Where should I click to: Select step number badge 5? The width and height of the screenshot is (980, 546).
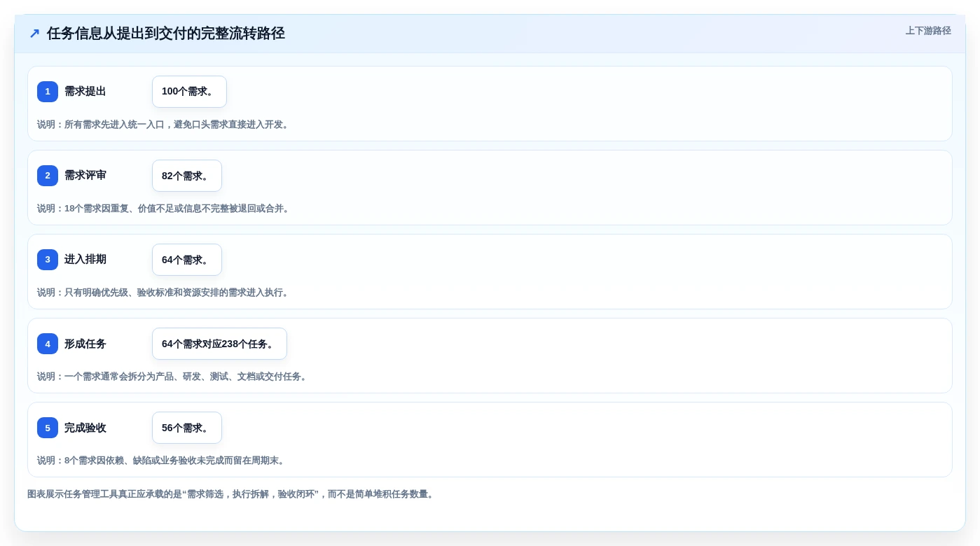[x=48, y=428]
